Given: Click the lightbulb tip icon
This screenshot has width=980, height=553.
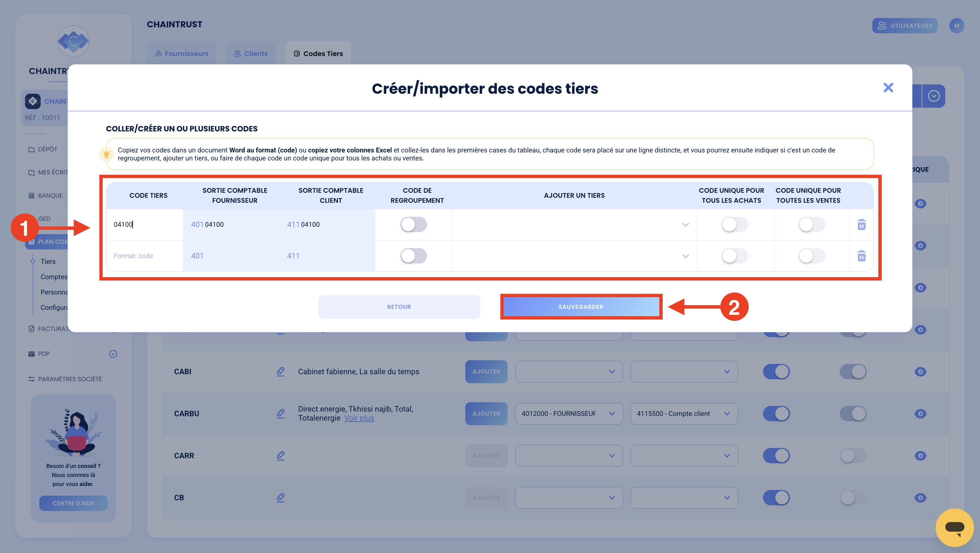Looking at the screenshot, I should click(106, 154).
